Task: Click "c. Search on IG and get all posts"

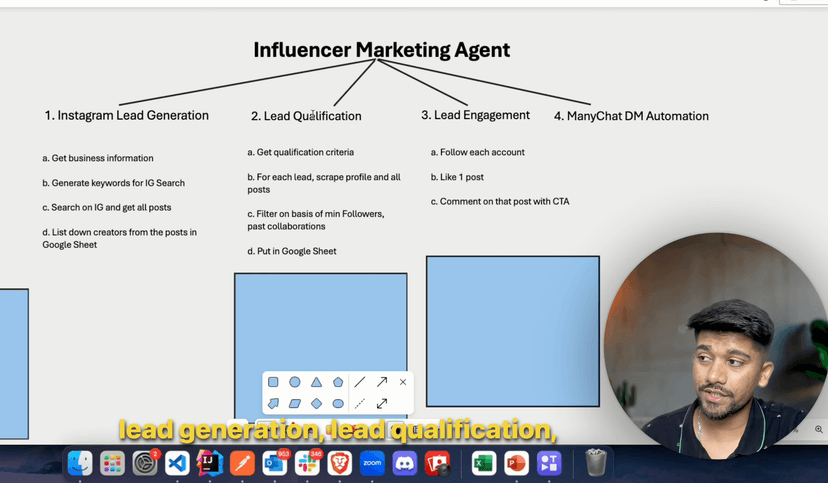Action: pos(107,207)
